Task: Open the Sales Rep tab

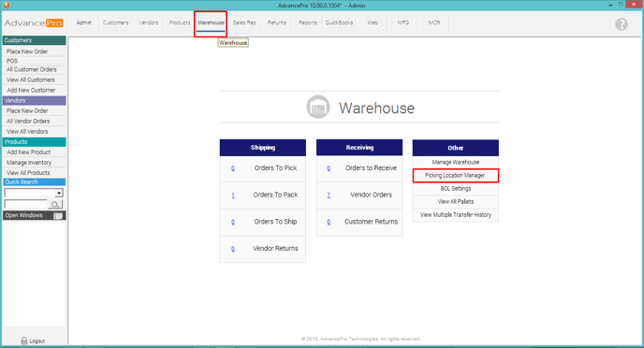Action: 244,22
